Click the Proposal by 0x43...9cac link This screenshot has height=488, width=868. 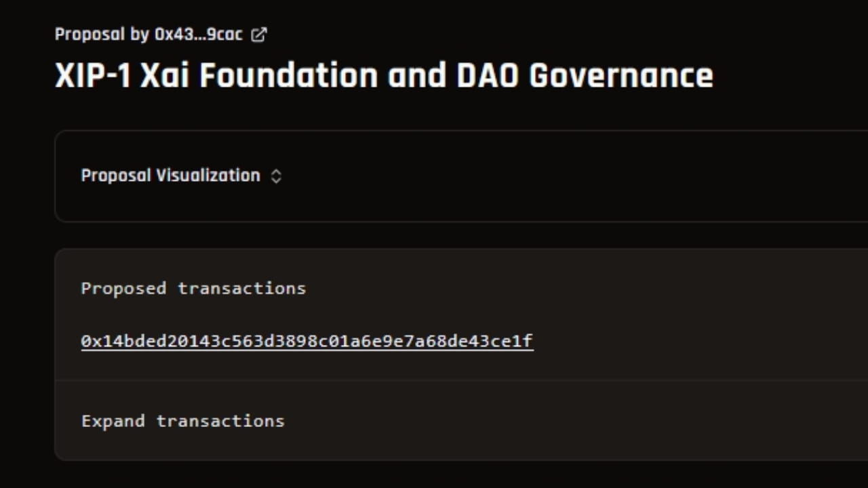151,34
